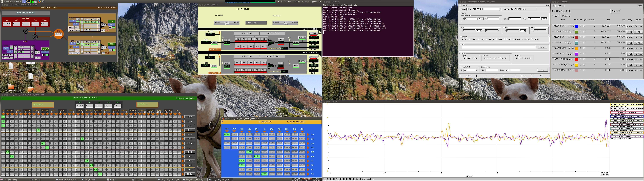Click the Bluetooth indicator in system tray
This screenshot has height=181, width=644.
pos(281,2)
